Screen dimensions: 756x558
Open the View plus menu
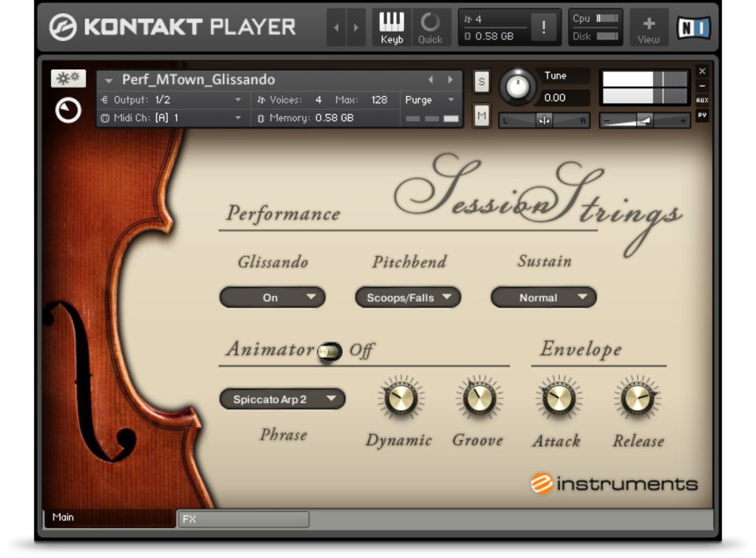pos(648,28)
